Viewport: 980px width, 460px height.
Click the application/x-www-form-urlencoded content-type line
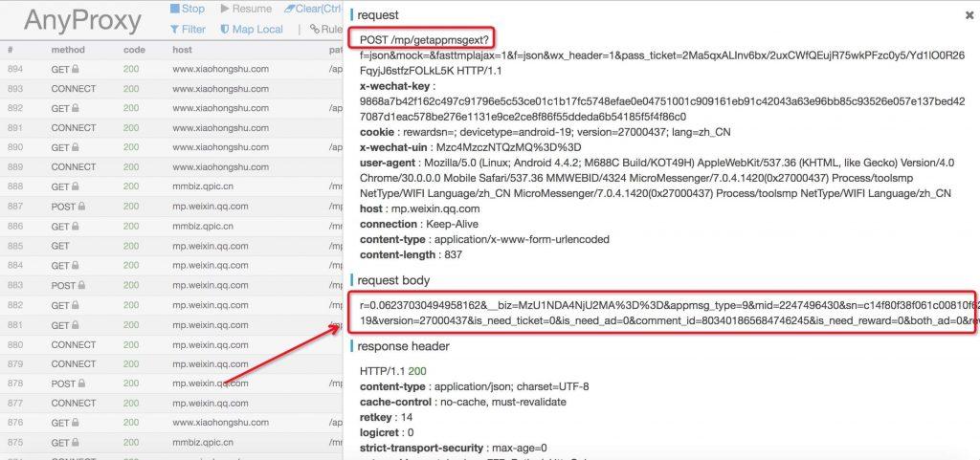coord(484,240)
